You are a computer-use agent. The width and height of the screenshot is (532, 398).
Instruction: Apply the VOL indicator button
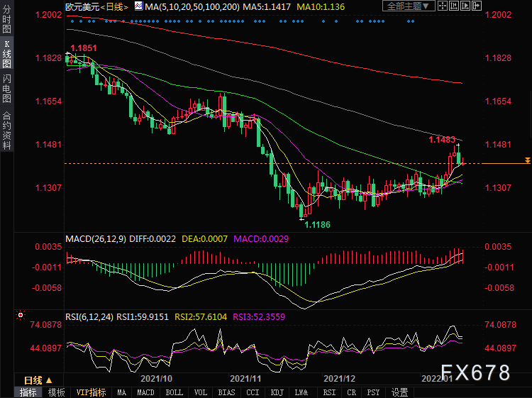[200, 392]
